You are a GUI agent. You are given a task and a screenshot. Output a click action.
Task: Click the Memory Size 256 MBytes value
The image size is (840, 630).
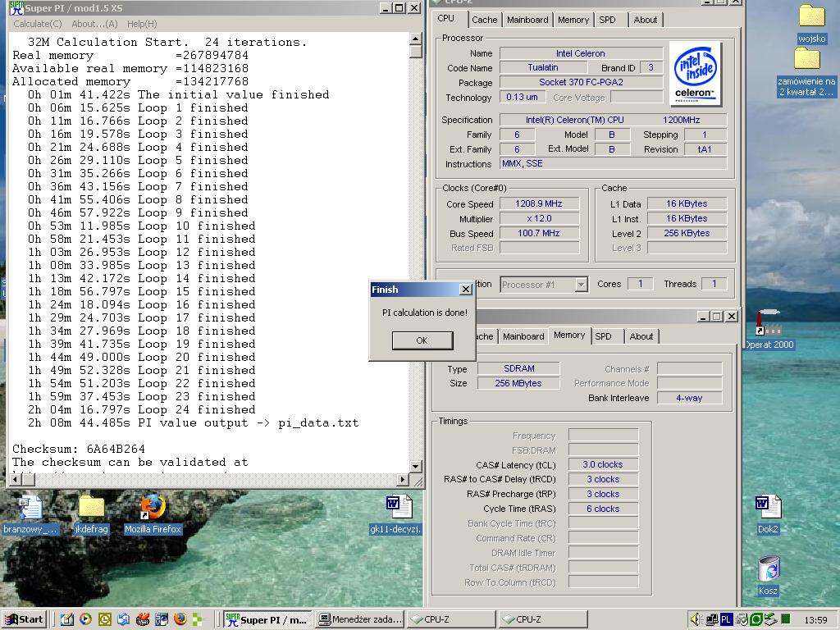pos(518,383)
